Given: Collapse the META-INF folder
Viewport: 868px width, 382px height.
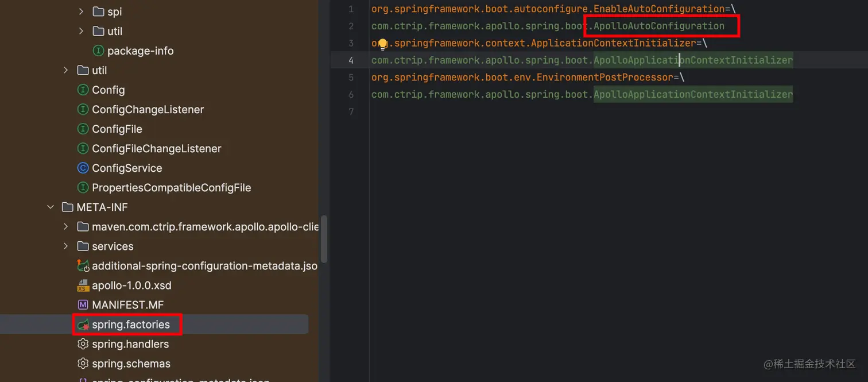Looking at the screenshot, I should (51, 207).
